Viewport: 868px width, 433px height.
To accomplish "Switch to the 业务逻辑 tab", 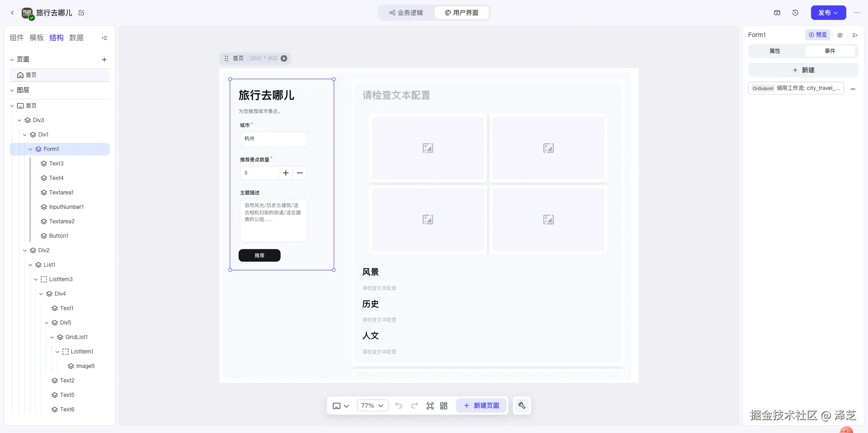I will point(406,13).
